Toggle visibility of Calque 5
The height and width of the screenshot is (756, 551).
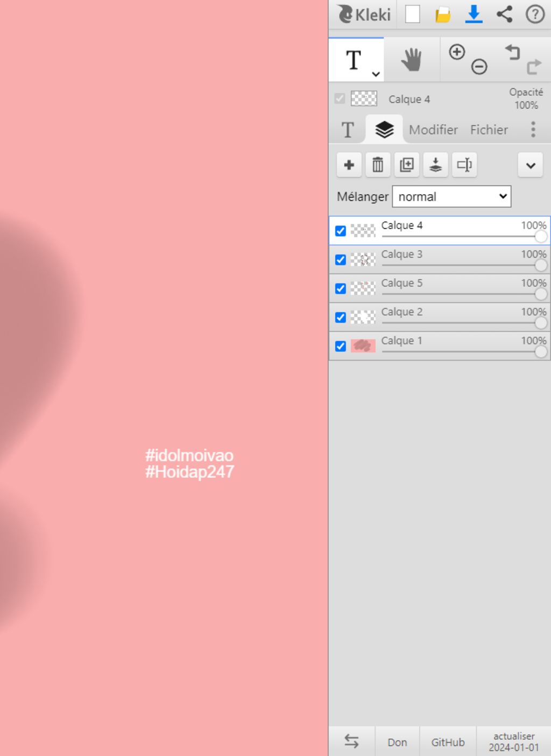(x=341, y=288)
